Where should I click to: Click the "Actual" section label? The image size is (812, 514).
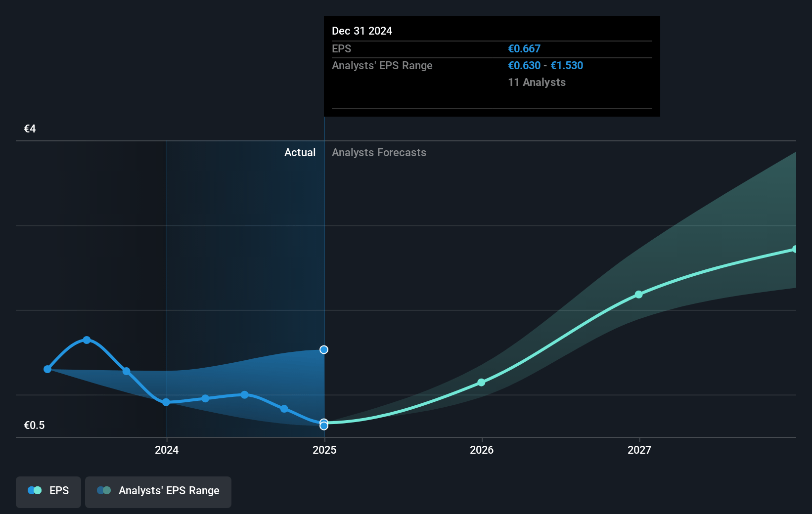tap(300, 153)
